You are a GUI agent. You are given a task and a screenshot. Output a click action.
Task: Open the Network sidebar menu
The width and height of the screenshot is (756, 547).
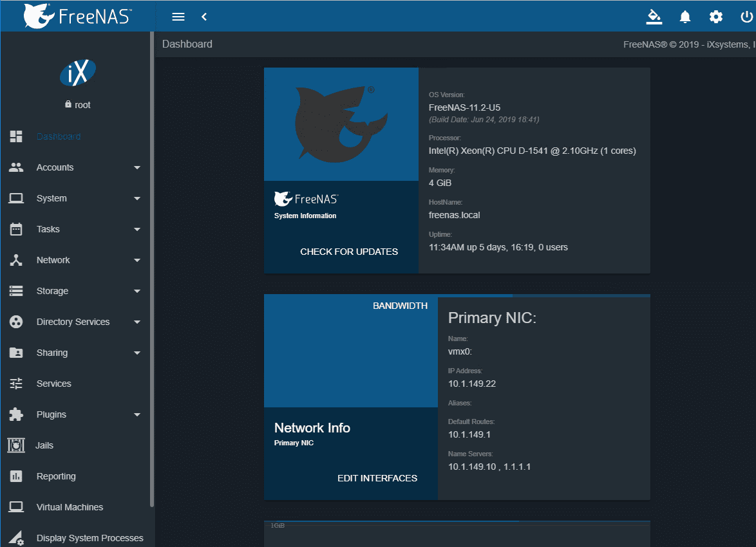click(x=53, y=260)
